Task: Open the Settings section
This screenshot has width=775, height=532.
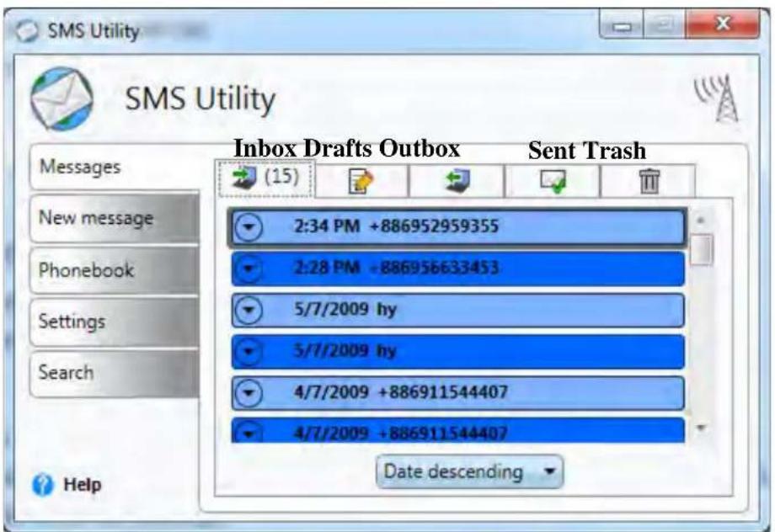Action: tap(115, 322)
